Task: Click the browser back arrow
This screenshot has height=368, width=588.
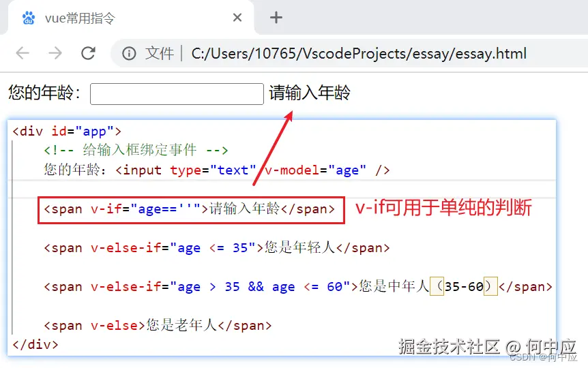Action: [x=23, y=53]
